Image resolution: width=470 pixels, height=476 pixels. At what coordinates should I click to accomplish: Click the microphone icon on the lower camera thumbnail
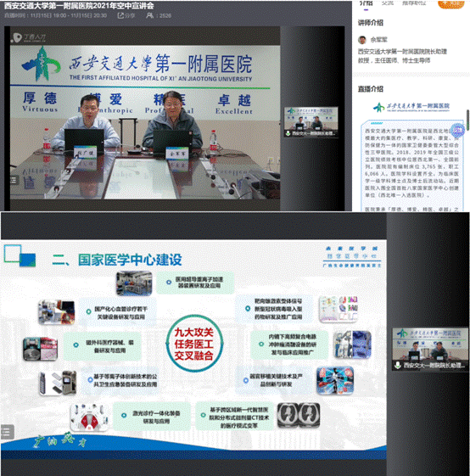[x=398, y=365]
